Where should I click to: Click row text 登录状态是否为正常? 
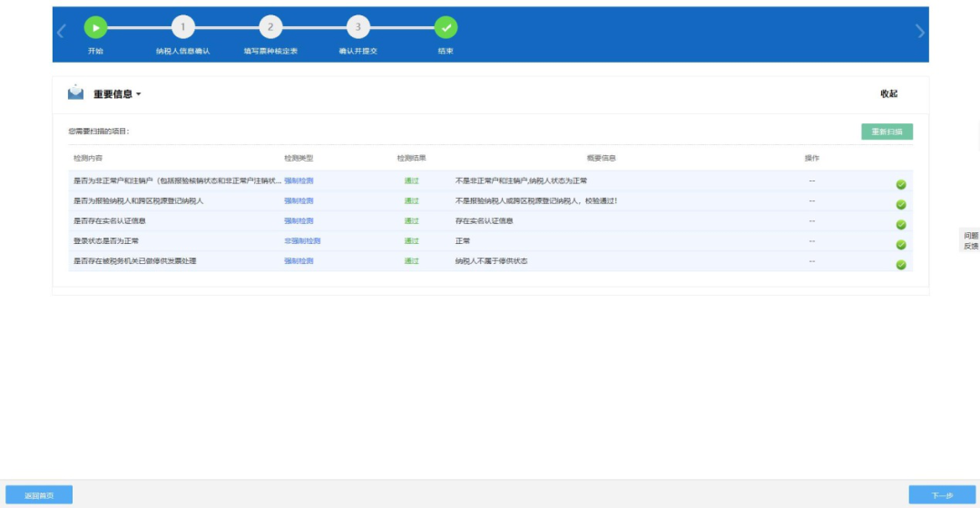pyautogui.click(x=106, y=240)
